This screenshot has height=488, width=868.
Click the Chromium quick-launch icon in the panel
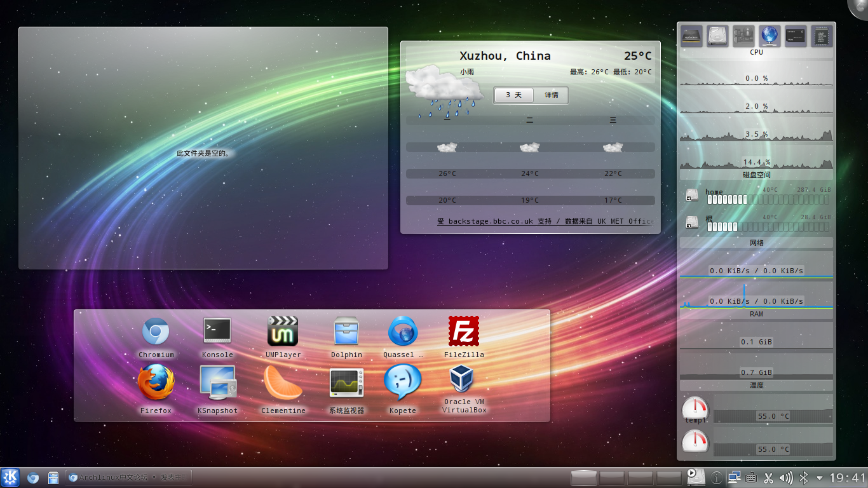coord(32,478)
